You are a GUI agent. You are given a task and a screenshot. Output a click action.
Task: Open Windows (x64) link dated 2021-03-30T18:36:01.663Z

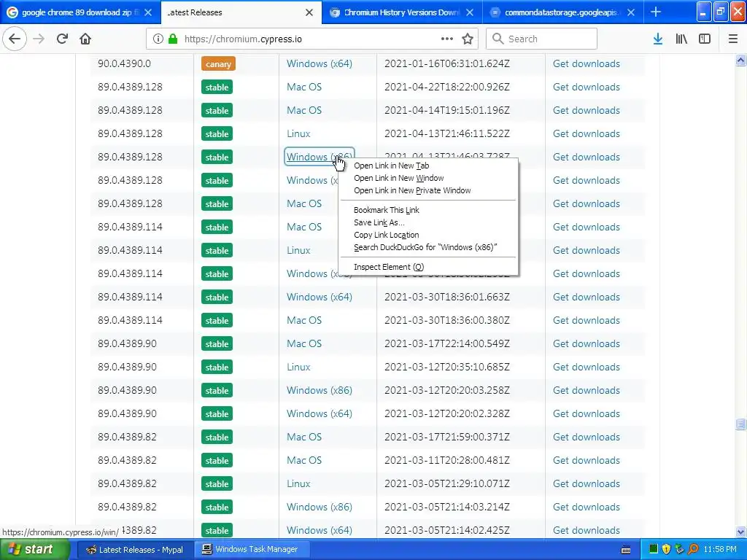point(320,297)
